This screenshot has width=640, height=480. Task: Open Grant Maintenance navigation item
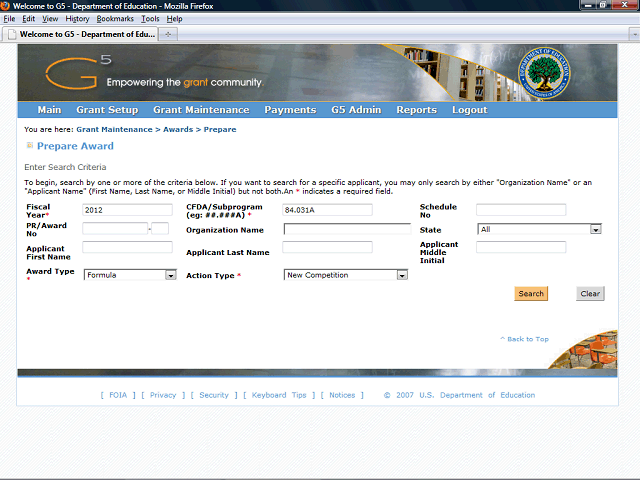[x=201, y=110]
